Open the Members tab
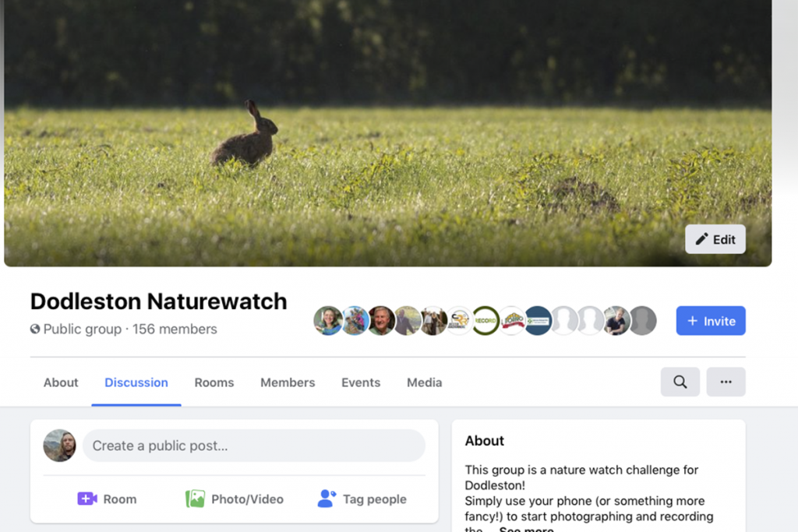The height and width of the screenshot is (532, 798). pyautogui.click(x=288, y=382)
